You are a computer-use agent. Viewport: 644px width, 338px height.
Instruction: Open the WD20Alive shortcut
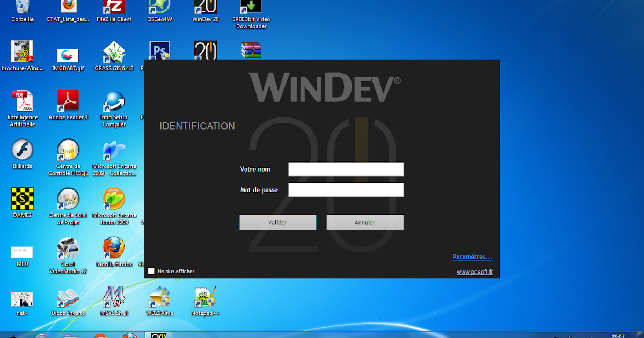[x=159, y=298]
